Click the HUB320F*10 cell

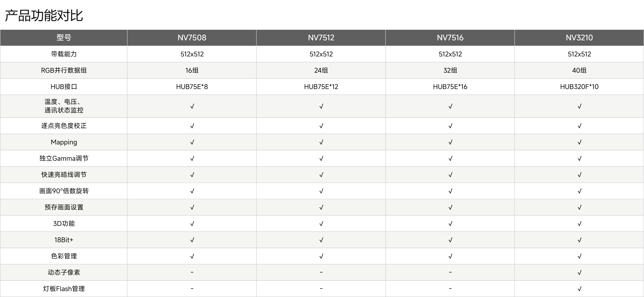(x=579, y=87)
